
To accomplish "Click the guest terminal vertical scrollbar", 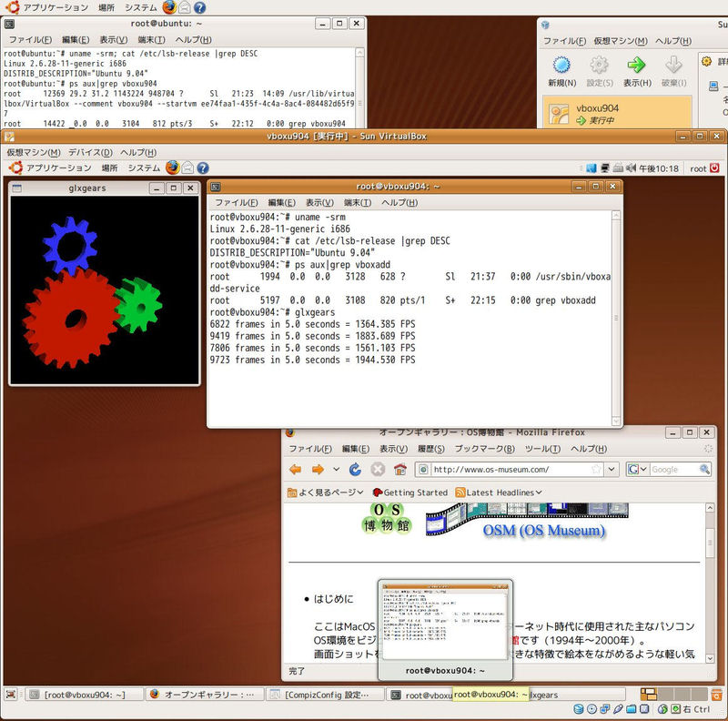I will [x=616, y=318].
